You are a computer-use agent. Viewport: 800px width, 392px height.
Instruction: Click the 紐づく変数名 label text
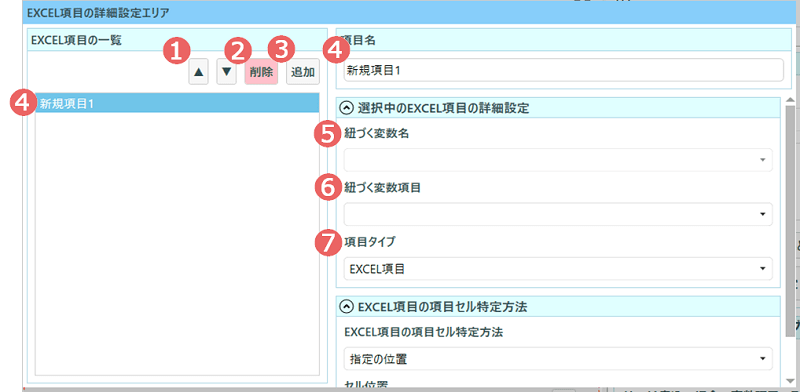point(377,134)
